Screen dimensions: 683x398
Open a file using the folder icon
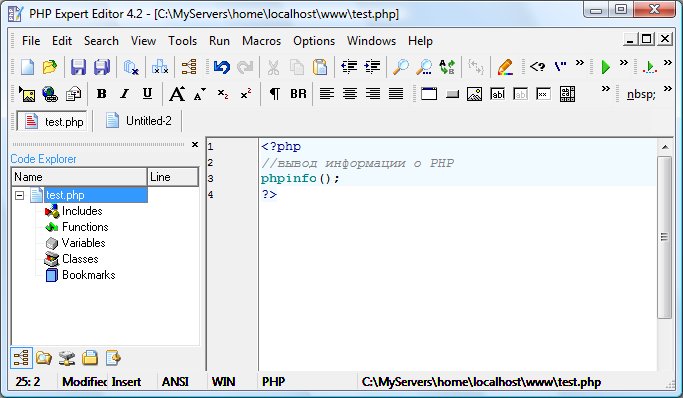(50, 67)
